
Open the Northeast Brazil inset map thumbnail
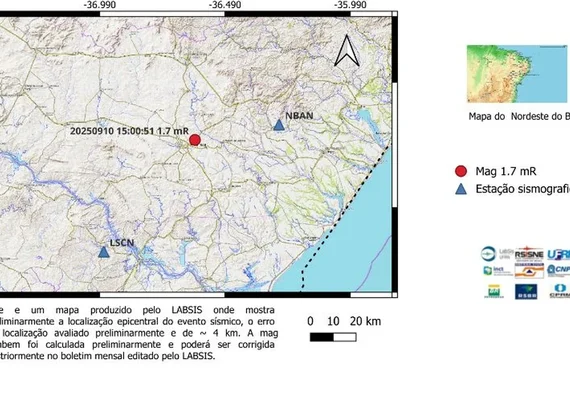517,74
